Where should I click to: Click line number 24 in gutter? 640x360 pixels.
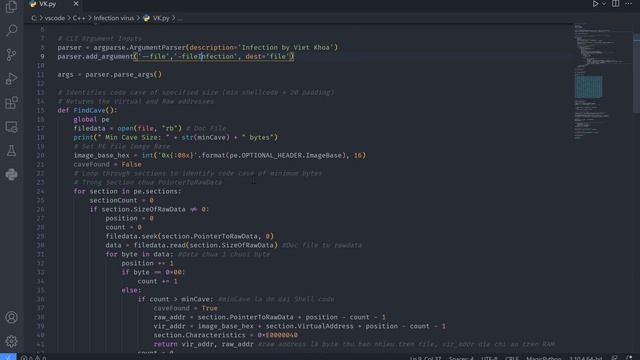pyautogui.click(x=40, y=191)
